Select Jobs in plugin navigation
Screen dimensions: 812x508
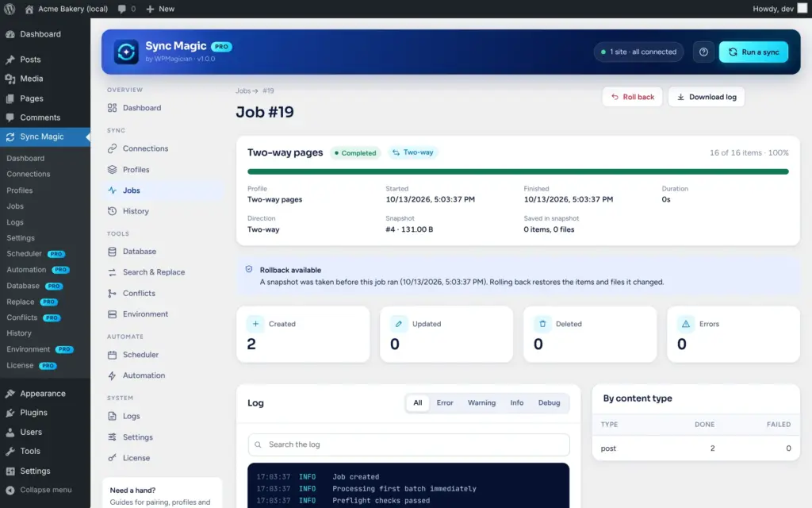162,190
